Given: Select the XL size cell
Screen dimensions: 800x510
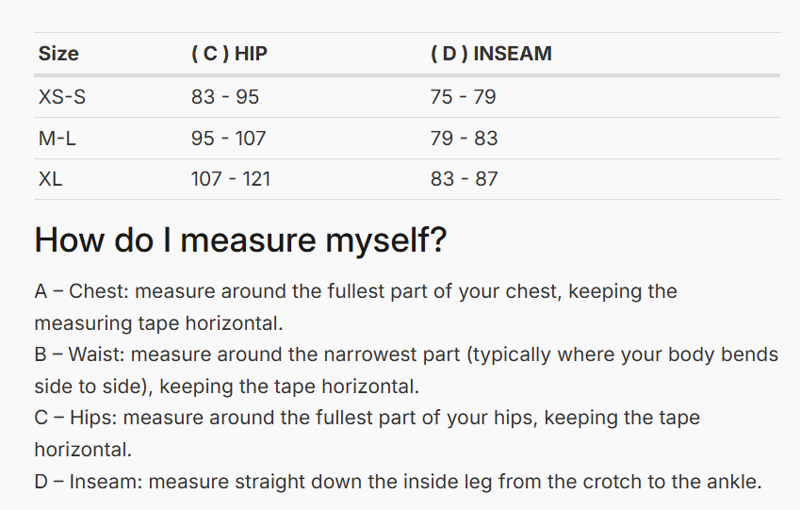Looking at the screenshot, I should [x=52, y=179].
